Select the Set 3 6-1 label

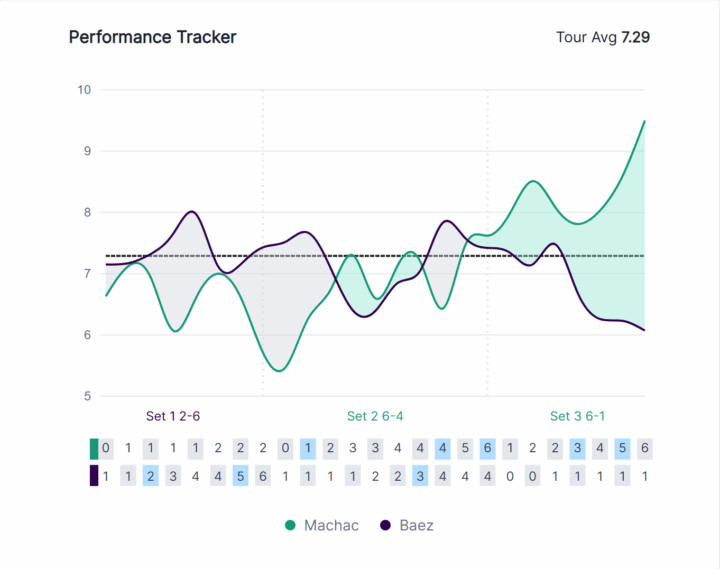coord(578,416)
